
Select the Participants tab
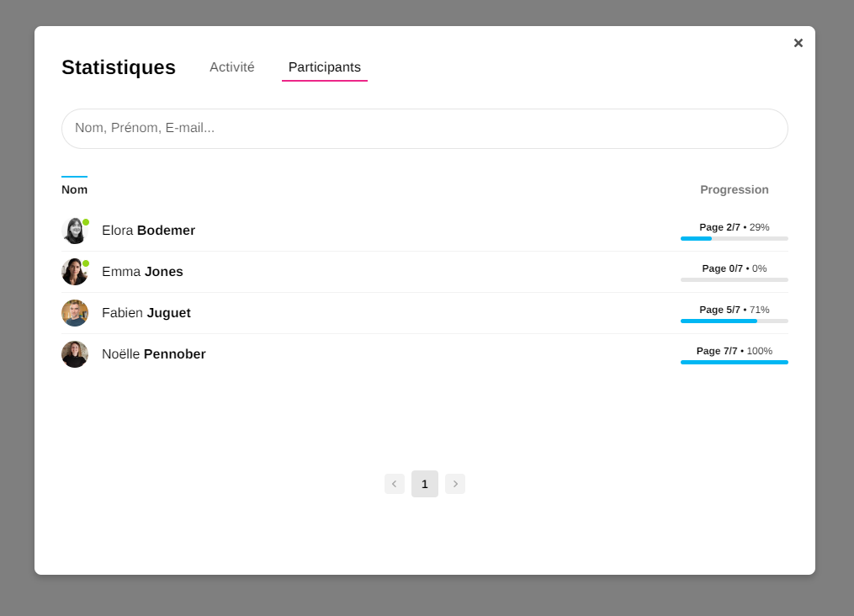[x=324, y=67]
